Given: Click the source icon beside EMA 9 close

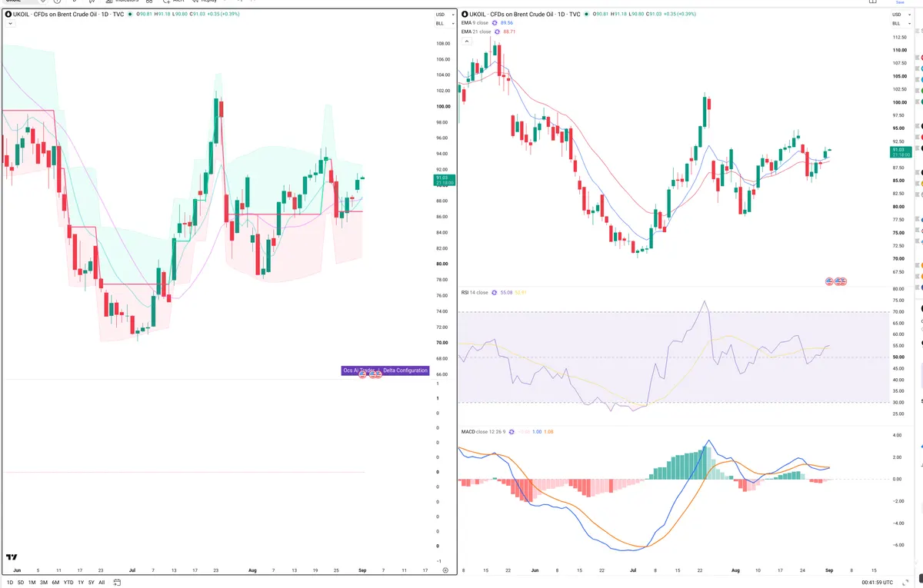Looking at the screenshot, I should coord(495,23).
